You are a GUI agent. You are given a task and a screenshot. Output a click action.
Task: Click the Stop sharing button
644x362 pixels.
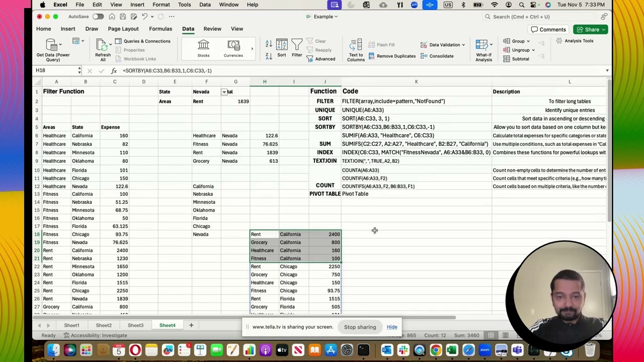[x=360, y=327]
